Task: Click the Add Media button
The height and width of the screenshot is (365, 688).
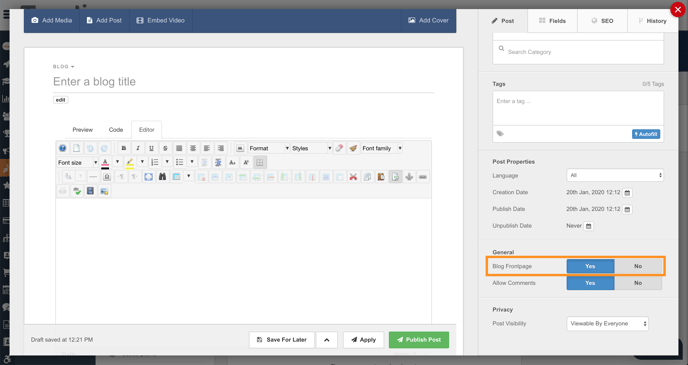Action: click(51, 21)
